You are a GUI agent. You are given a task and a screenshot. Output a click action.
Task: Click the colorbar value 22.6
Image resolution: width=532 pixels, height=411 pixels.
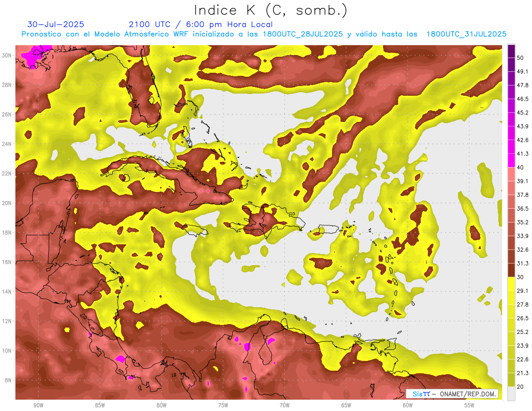pyautogui.click(x=523, y=360)
